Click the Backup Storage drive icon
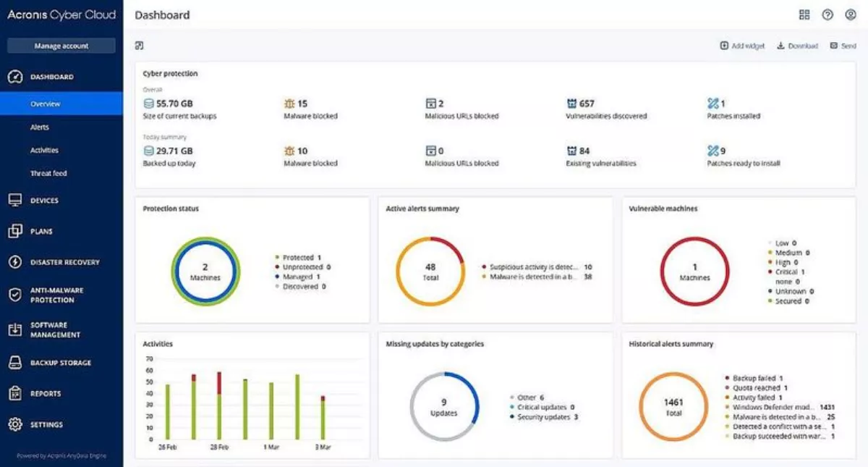The image size is (868, 467). (15, 363)
